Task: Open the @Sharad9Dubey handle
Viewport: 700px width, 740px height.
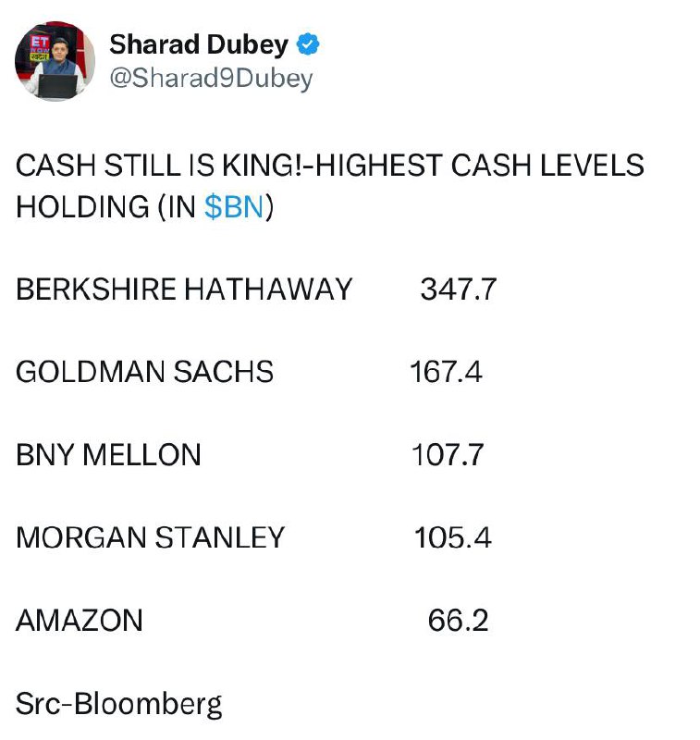Action: [x=211, y=79]
